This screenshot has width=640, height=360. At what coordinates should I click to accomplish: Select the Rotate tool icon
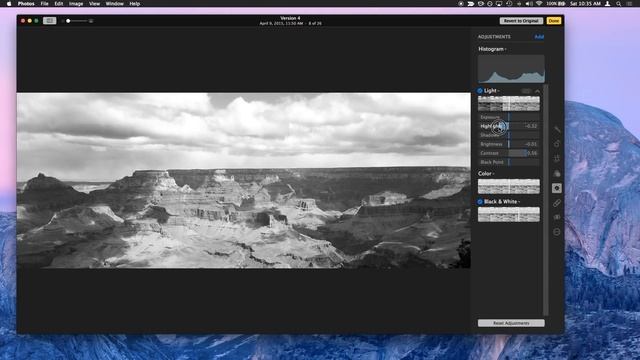557,144
